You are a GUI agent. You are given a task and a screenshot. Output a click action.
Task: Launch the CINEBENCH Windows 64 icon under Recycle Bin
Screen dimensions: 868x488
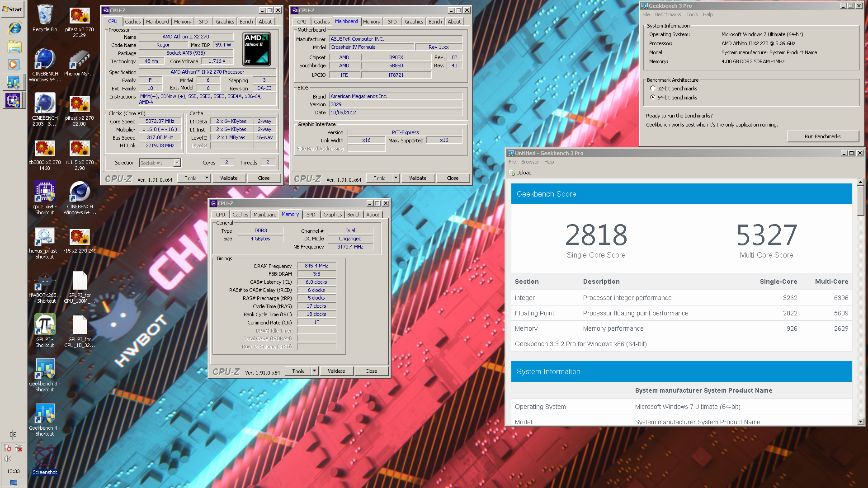pos(45,65)
